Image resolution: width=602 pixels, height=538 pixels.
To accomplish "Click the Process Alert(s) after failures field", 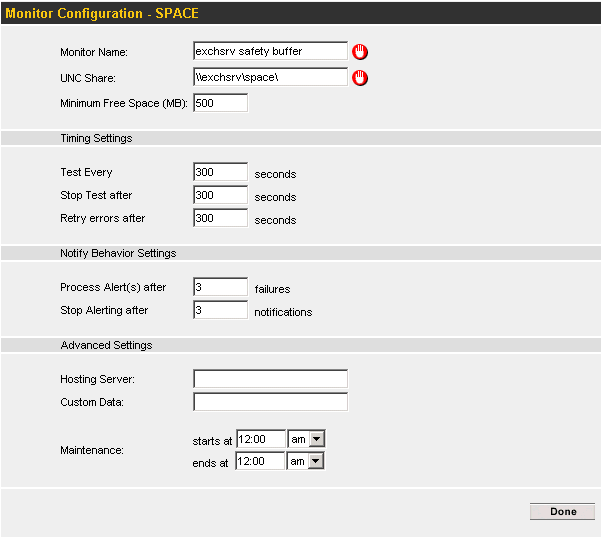I will (221, 287).
